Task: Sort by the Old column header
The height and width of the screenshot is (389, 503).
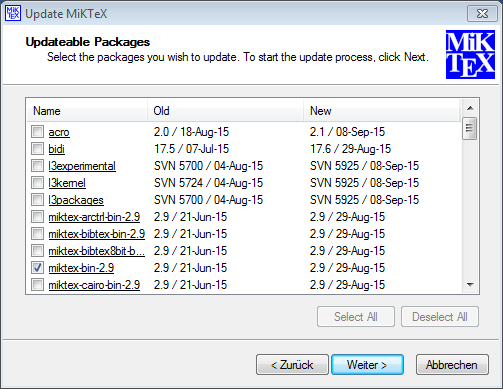Action: tap(225, 111)
